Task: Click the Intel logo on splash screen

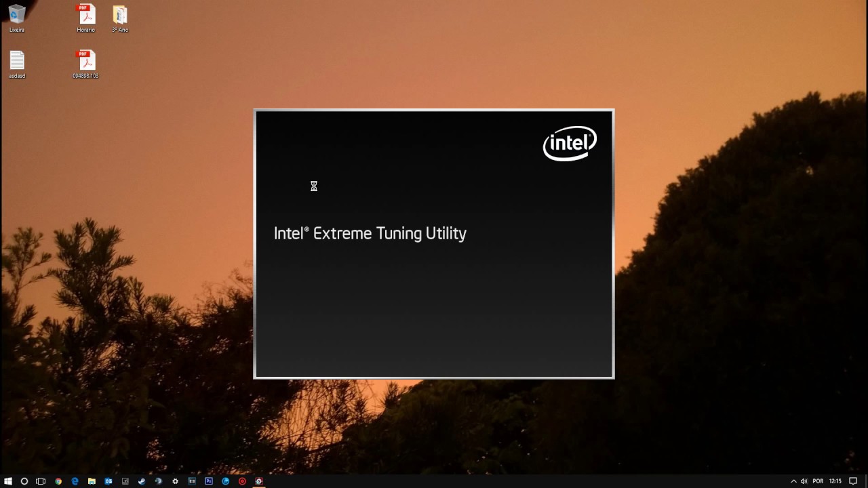Action: tap(570, 143)
